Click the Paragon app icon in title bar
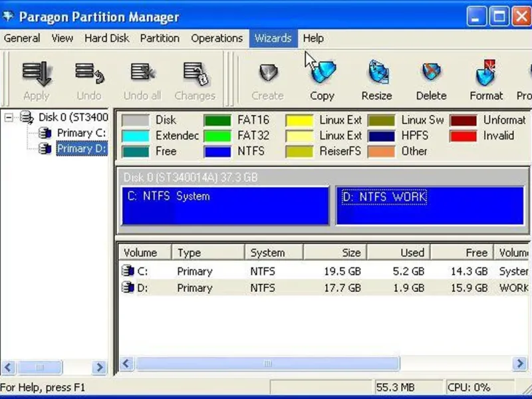This screenshot has width=532, height=399. (8, 16)
